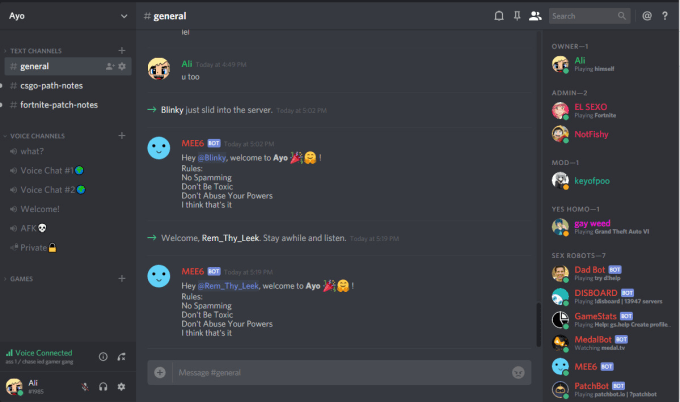Image resolution: width=680 pixels, height=402 pixels.
Task: Click the @Rem_Thy_Leek mention link
Action: (228, 286)
